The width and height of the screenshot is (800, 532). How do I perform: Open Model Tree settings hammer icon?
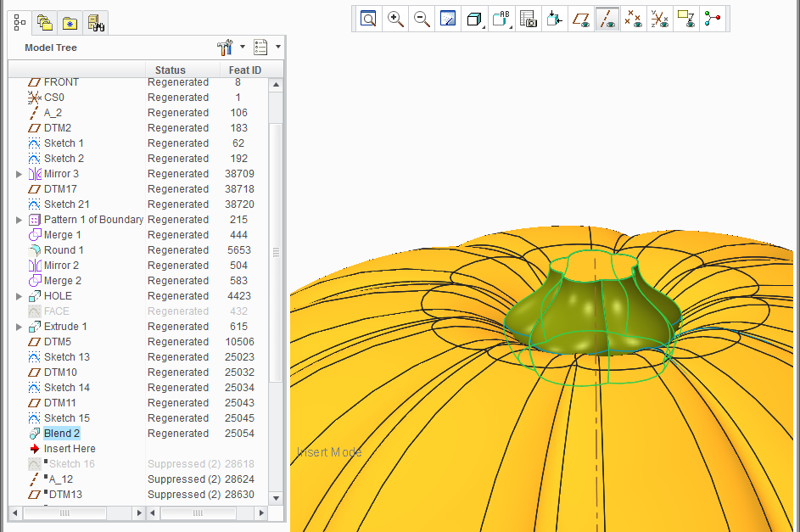(225, 48)
